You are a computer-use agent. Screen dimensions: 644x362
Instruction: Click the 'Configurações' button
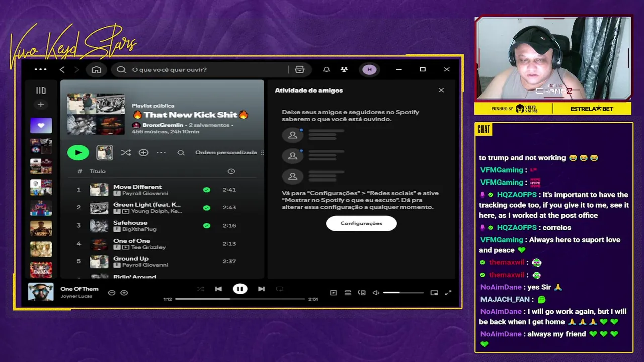coord(361,223)
